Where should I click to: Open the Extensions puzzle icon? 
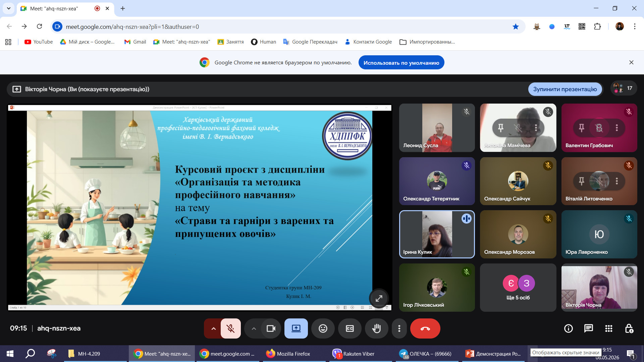pos(597,26)
